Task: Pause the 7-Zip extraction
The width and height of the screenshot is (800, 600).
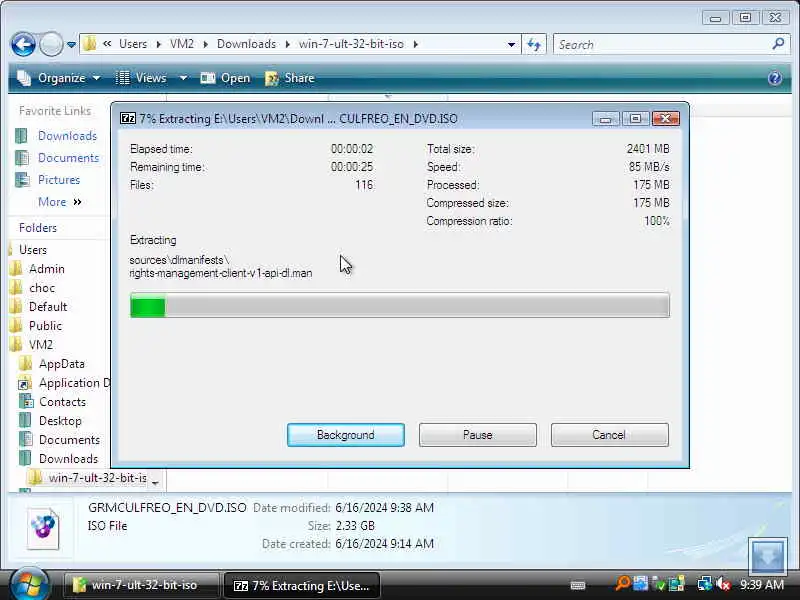Action: point(478,435)
